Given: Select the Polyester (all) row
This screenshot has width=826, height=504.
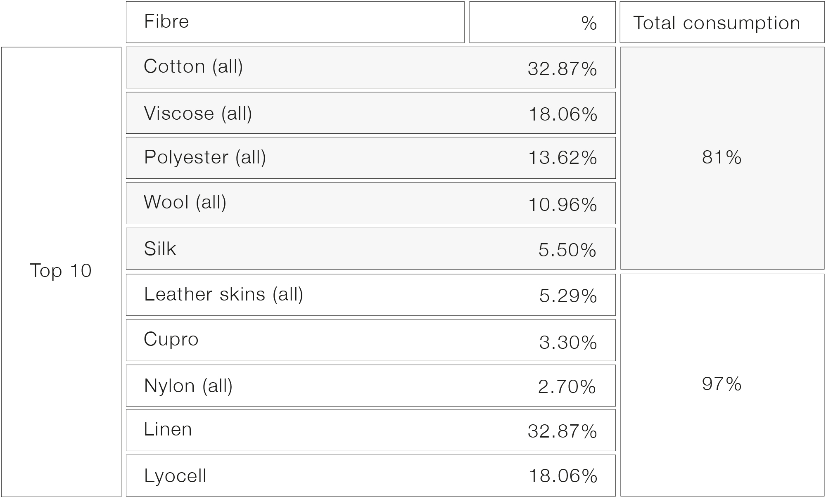Looking at the screenshot, I should pos(370,158).
